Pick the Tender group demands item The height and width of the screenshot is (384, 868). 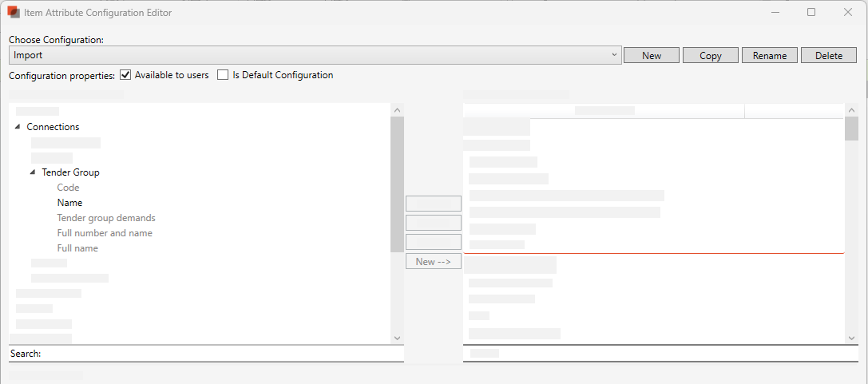(x=105, y=218)
